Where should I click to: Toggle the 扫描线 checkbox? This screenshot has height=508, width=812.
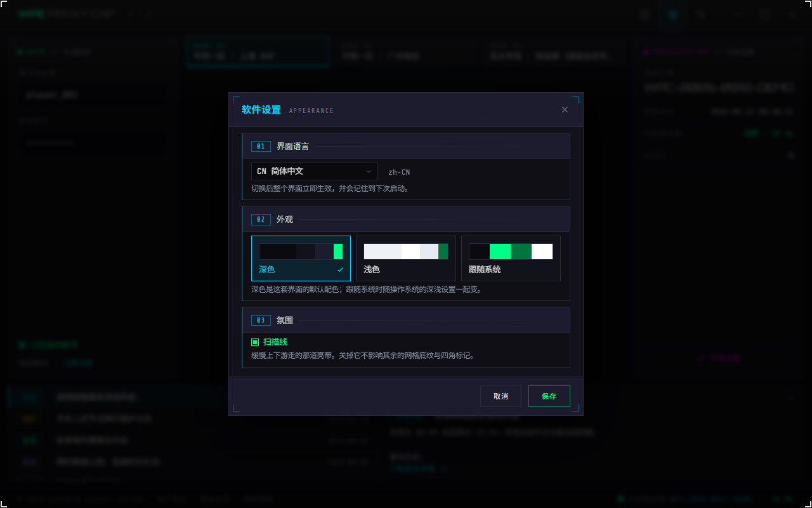255,342
